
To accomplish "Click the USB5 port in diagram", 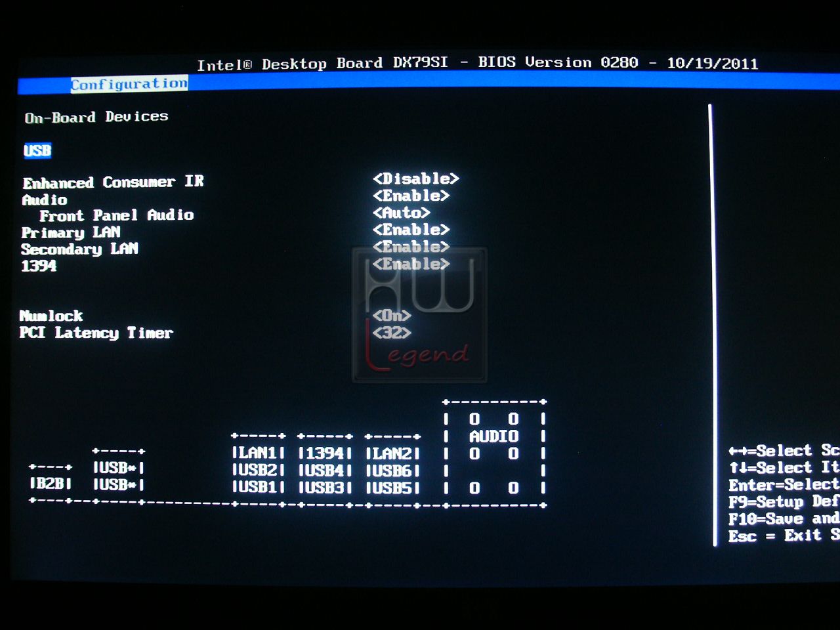I will [x=392, y=488].
